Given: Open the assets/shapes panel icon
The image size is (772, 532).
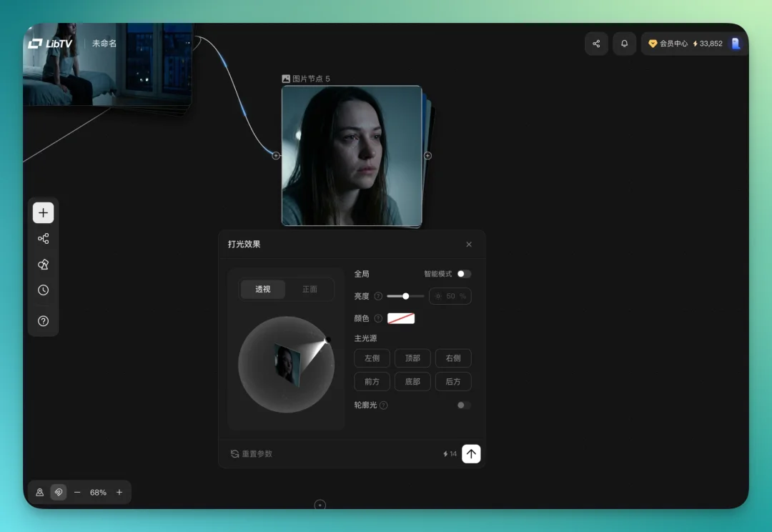Looking at the screenshot, I should [x=43, y=264].
